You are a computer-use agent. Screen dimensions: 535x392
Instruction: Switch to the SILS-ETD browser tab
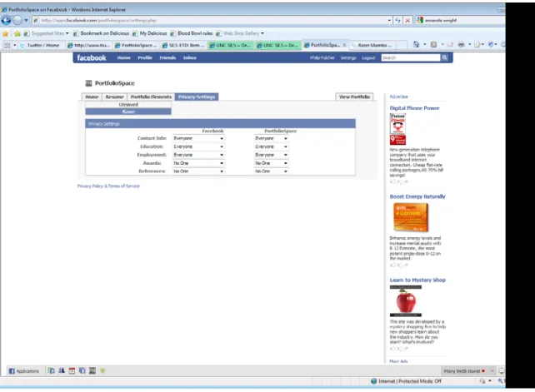click(x=183, y=45)
